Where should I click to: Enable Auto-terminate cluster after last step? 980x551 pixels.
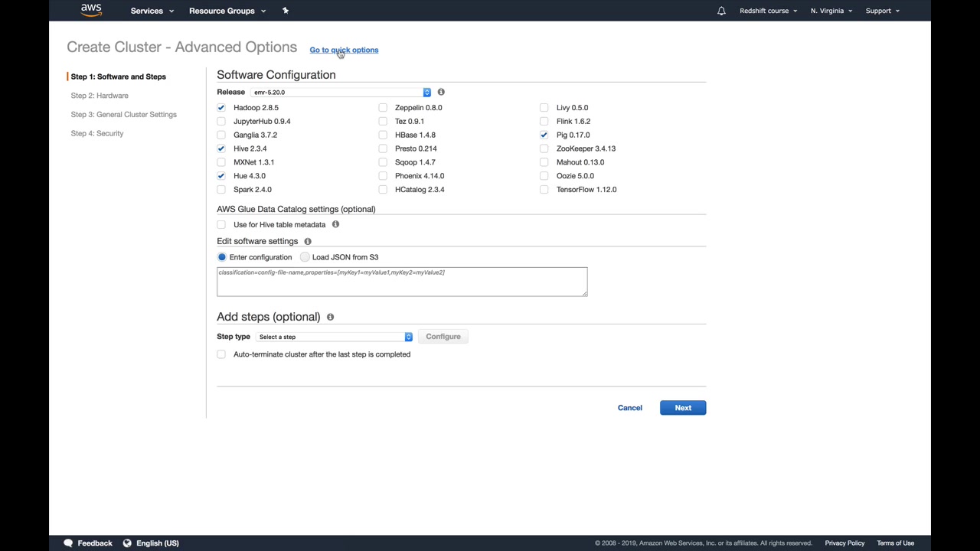(x=221, y=354)
